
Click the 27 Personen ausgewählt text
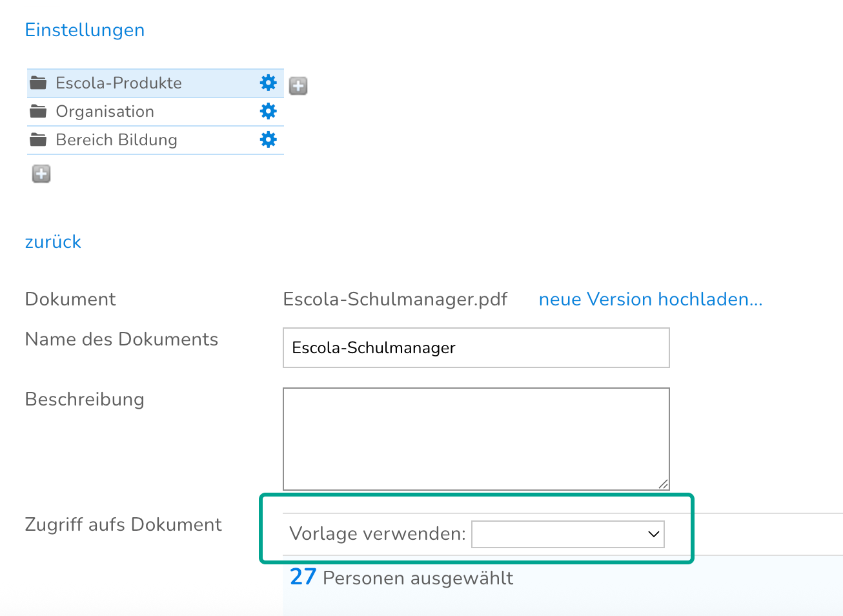[401, 577]
